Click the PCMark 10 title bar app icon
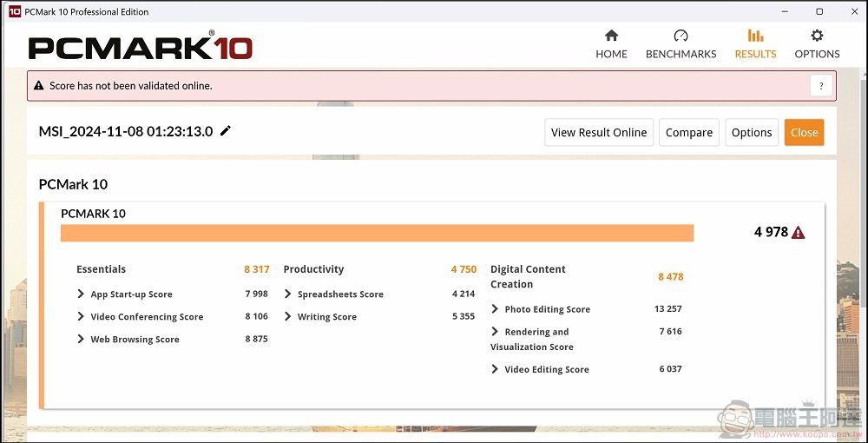This screenshot has width=868, height=443. [15, 11]
